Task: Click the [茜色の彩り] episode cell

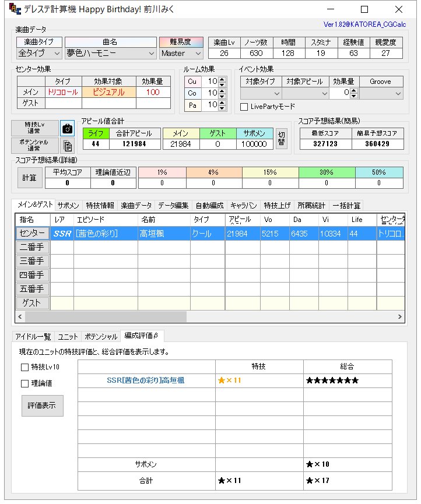Action: (106, 234)
